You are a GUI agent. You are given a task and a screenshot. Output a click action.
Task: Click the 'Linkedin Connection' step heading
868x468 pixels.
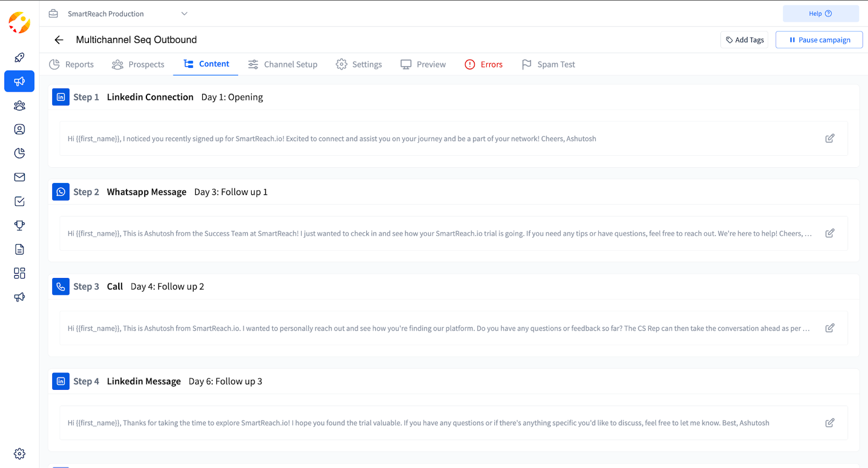coord(150,97)
